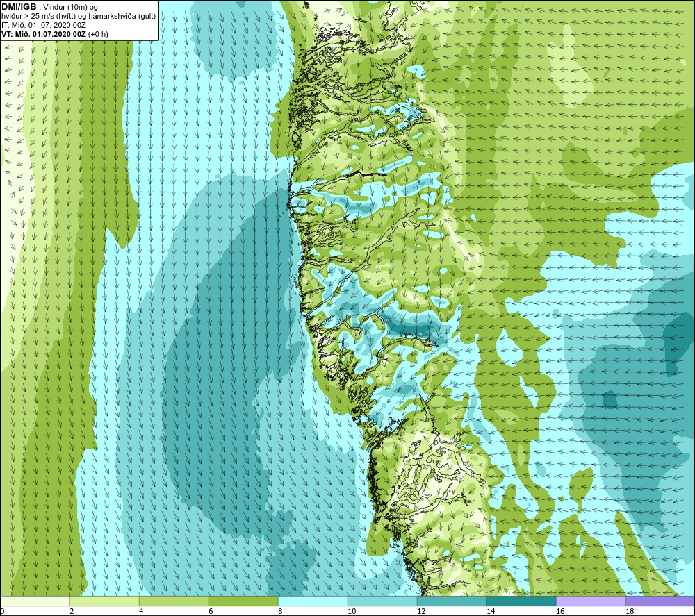
Task: Select the purple swatch above 18 m/s
Action: [x=660, y=601]
